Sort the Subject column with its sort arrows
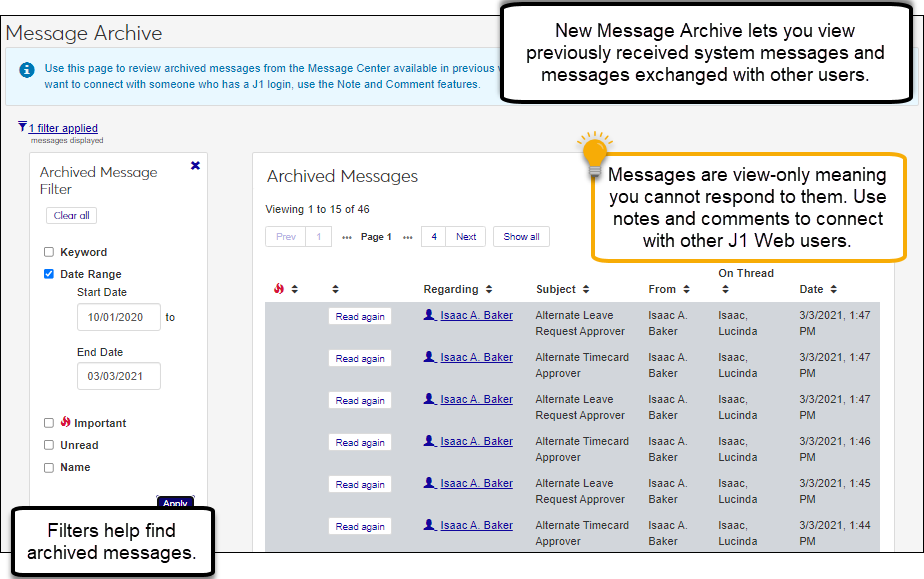 coord(585,288)
